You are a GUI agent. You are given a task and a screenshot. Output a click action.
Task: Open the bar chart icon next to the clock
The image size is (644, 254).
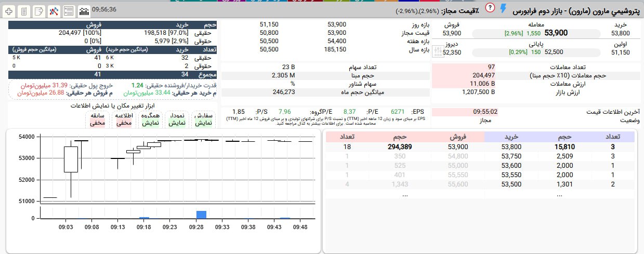84,10
